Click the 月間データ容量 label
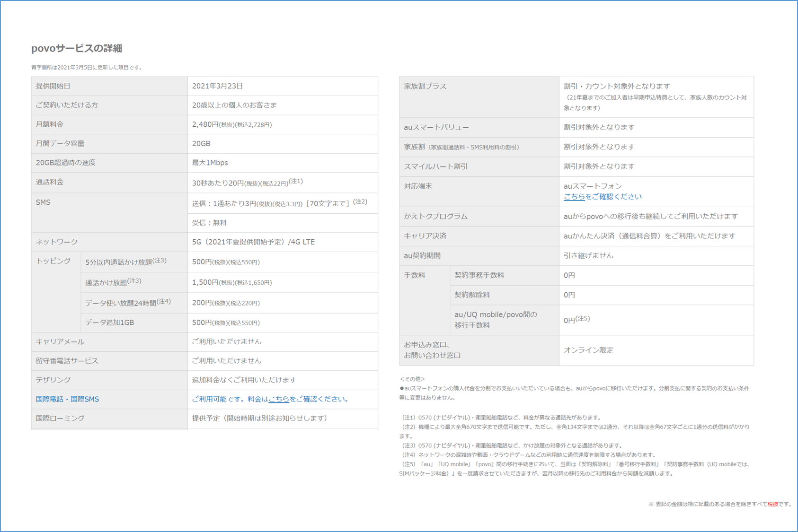 60,143
